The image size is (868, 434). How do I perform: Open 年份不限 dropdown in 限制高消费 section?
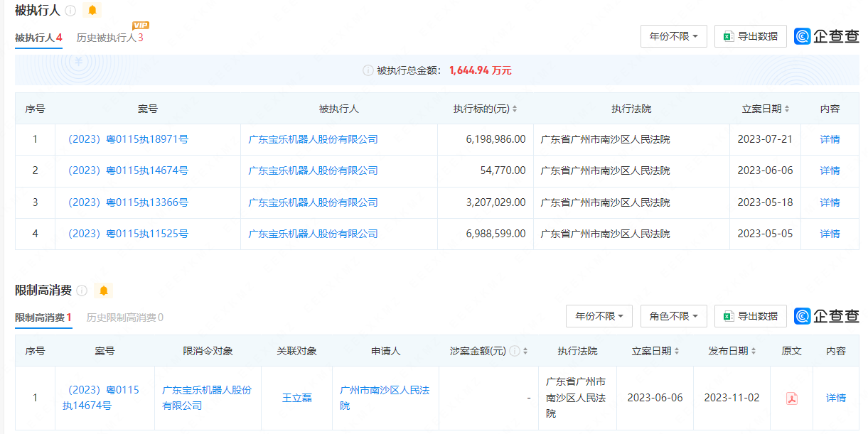coord(599,316)
